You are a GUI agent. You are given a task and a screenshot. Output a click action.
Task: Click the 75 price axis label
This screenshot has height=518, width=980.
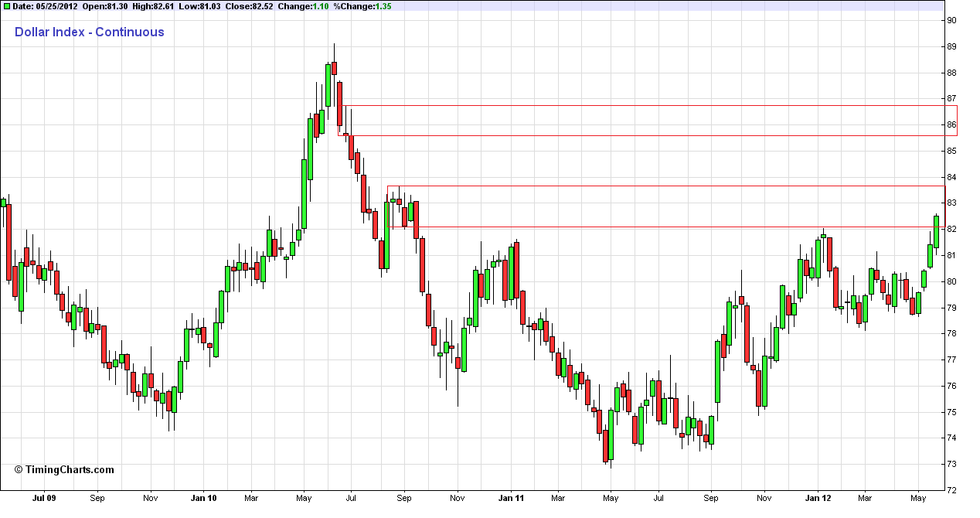pyautogui.click(x=951, y=412)
